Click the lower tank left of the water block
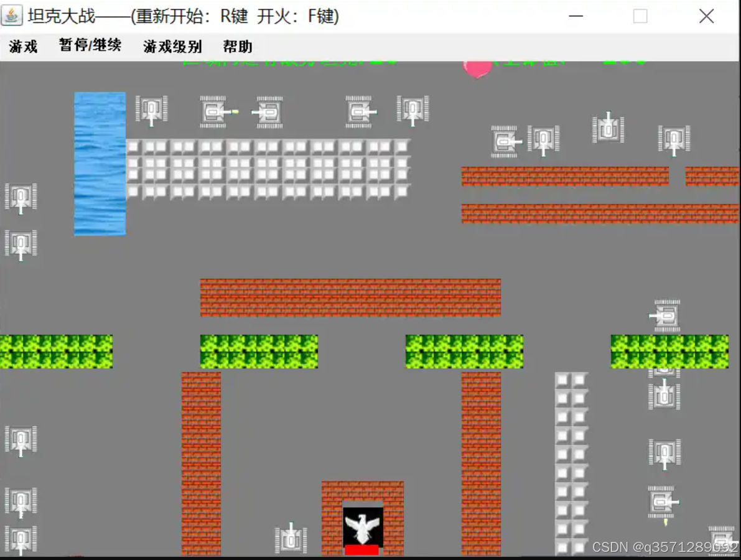 [21, 245]
